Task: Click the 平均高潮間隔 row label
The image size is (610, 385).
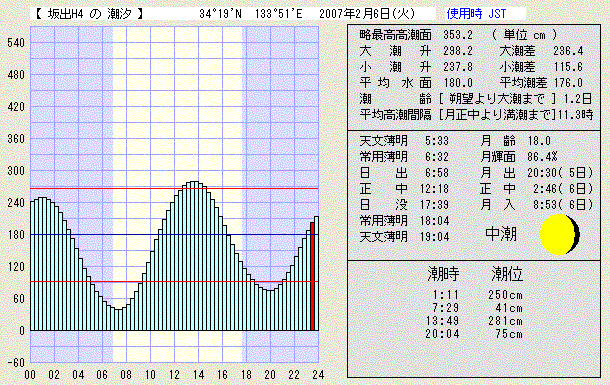Action: click(395, 115)
